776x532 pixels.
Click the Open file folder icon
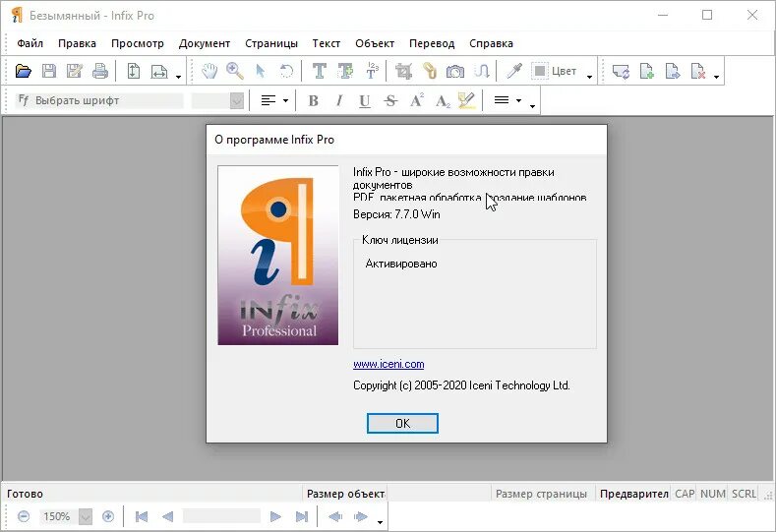24,71
